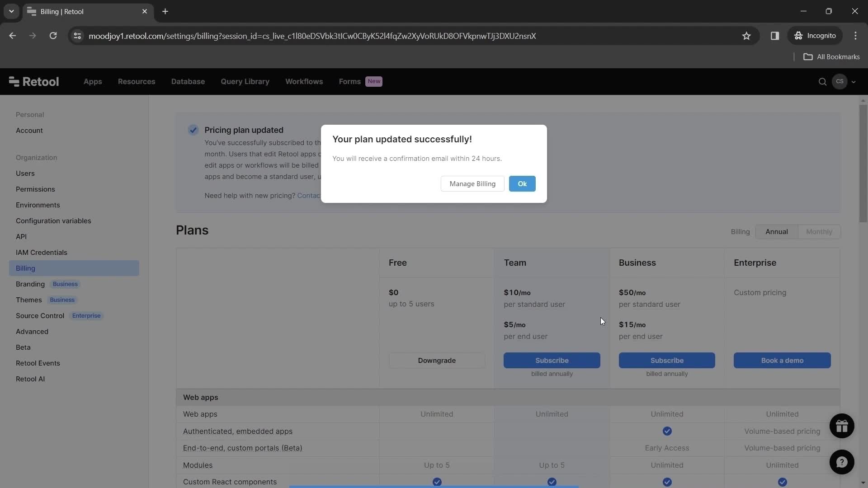Click the search icon in top bar
Image resolution: width=868 pixels, height=488 pixels.
point(822,82)
